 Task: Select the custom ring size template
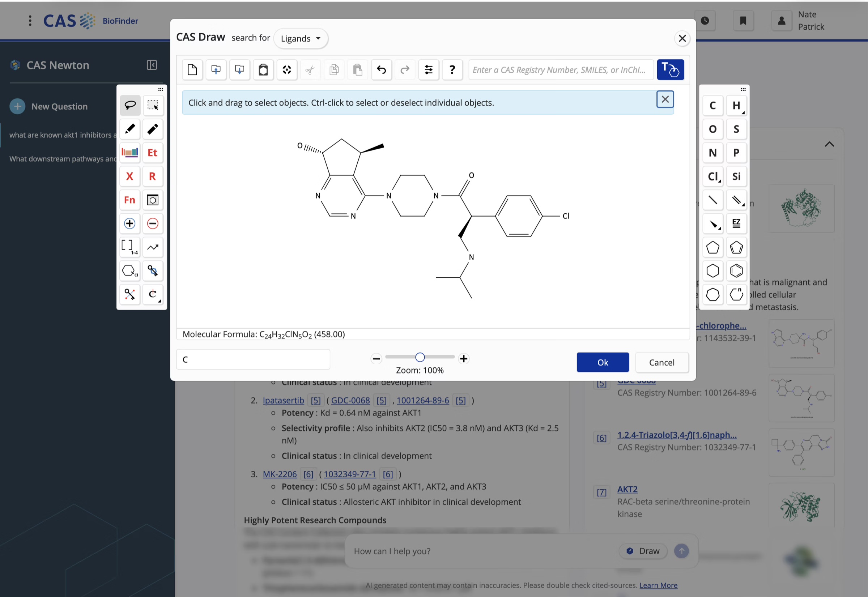point(736,294)
